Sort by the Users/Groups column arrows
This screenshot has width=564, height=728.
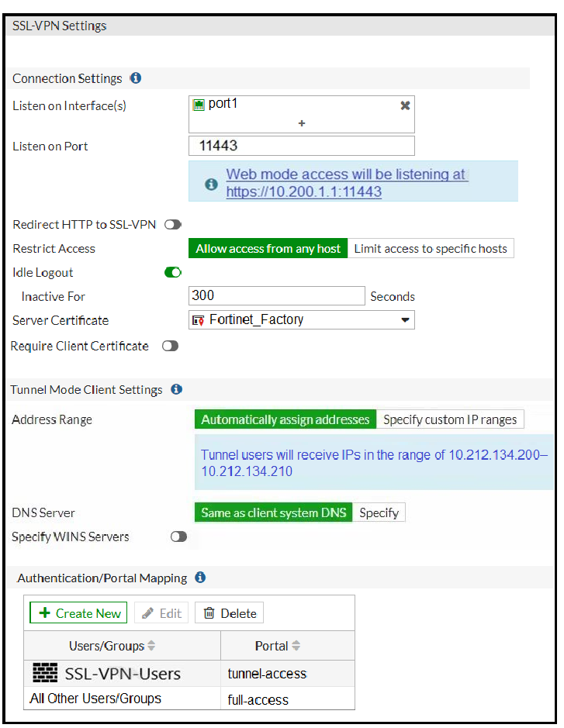151,646
